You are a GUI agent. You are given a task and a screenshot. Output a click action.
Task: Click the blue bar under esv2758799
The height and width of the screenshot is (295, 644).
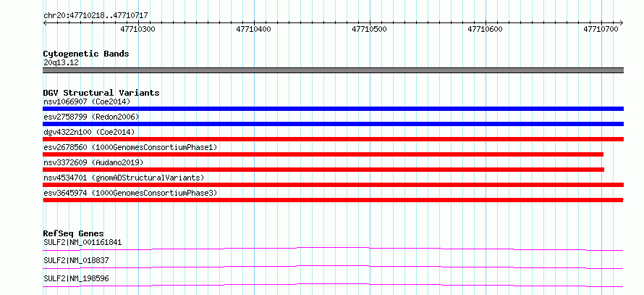coord(333,124)
